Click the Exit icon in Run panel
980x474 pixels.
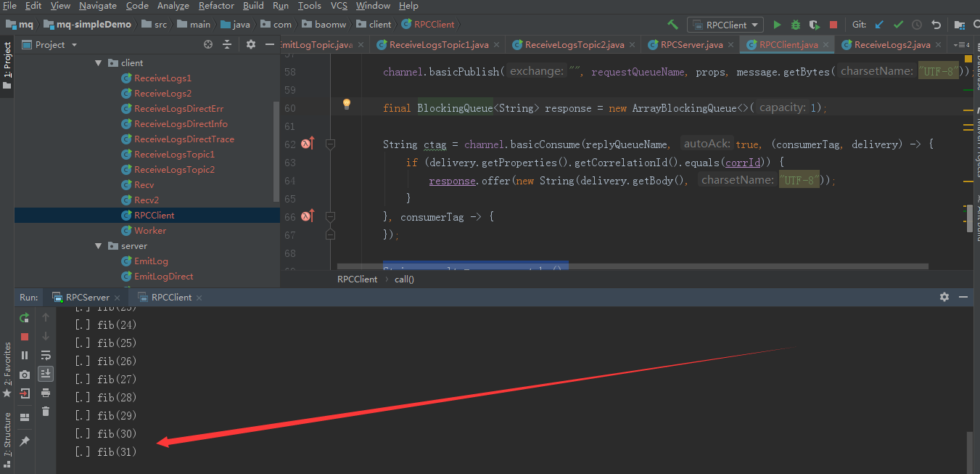[25, 393]
